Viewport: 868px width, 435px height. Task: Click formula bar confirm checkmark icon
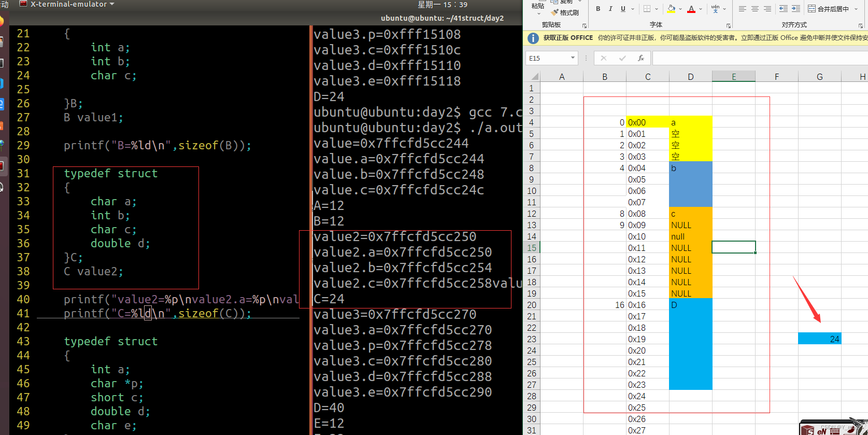pos(622,58)
